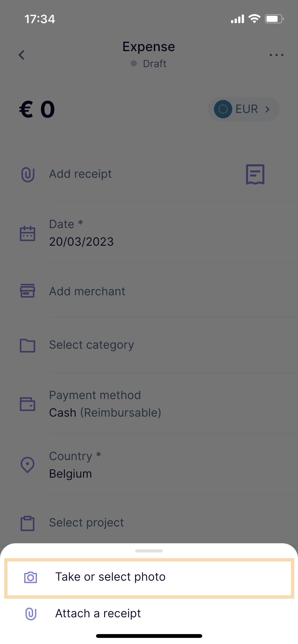The width and height of the screenshot is (298, 644).
Task: Tap the clipboard project icon
Action: click(28, 523)
